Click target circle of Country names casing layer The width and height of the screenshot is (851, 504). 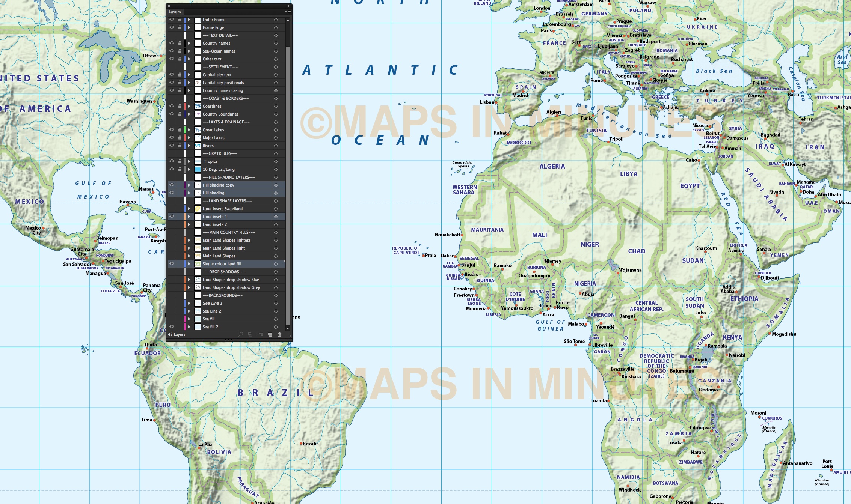(x=276, y=90)
